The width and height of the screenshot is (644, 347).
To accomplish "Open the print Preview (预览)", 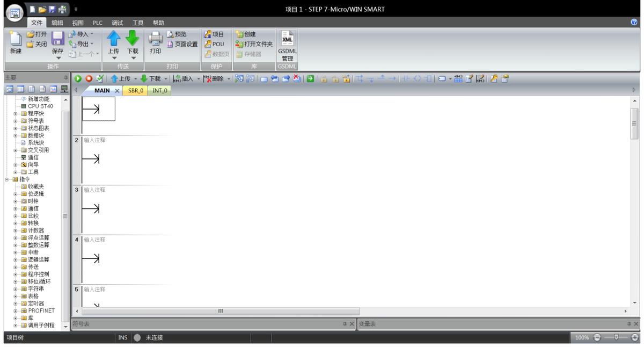I will [176, 34].
